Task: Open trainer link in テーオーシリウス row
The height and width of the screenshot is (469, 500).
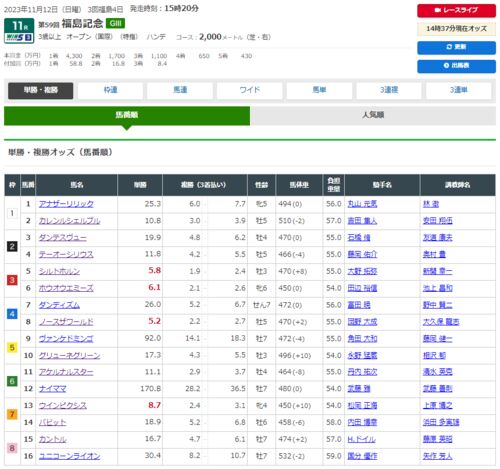Action: click(x=434, y=254)
